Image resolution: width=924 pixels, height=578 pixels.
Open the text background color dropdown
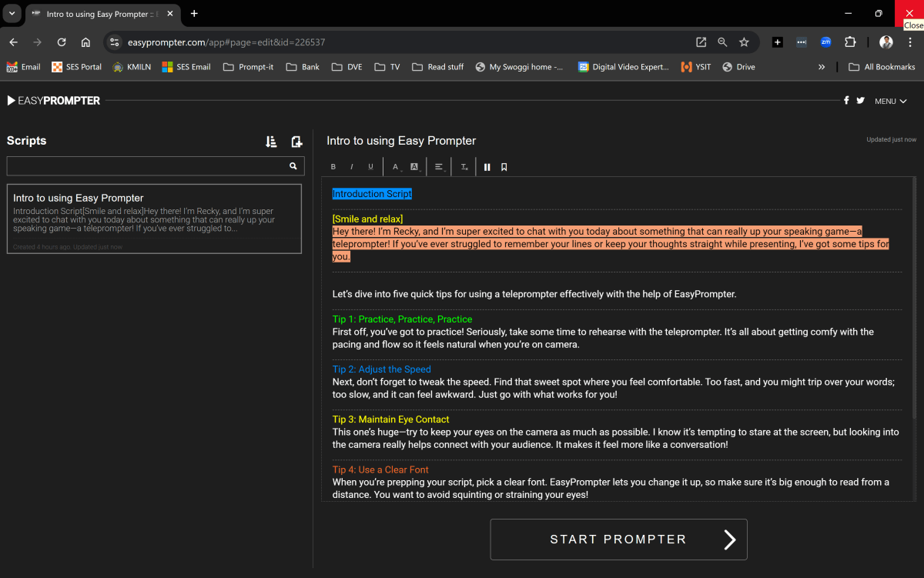414,167
